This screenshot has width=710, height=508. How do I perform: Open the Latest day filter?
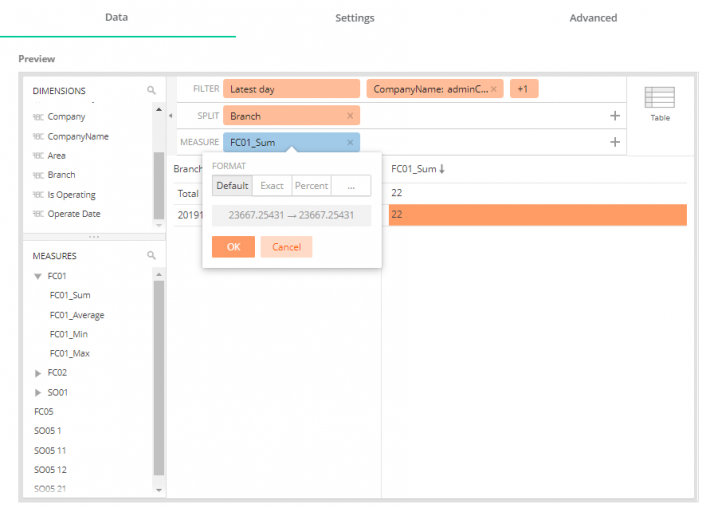point(291,89)
